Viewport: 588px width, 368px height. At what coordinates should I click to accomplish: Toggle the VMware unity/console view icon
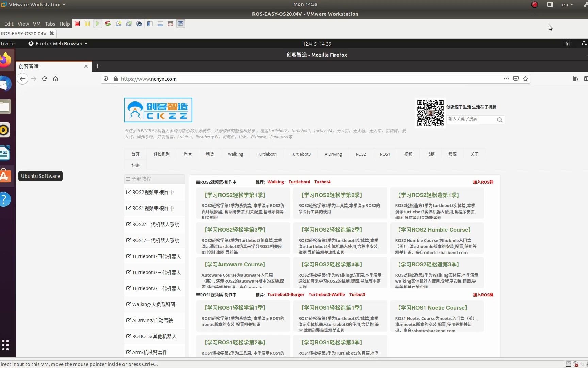[x=181, y=24]
